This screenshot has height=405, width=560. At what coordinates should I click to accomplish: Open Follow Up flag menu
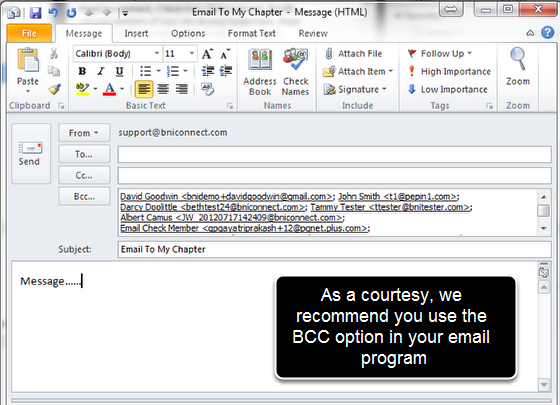coord(440,54)
